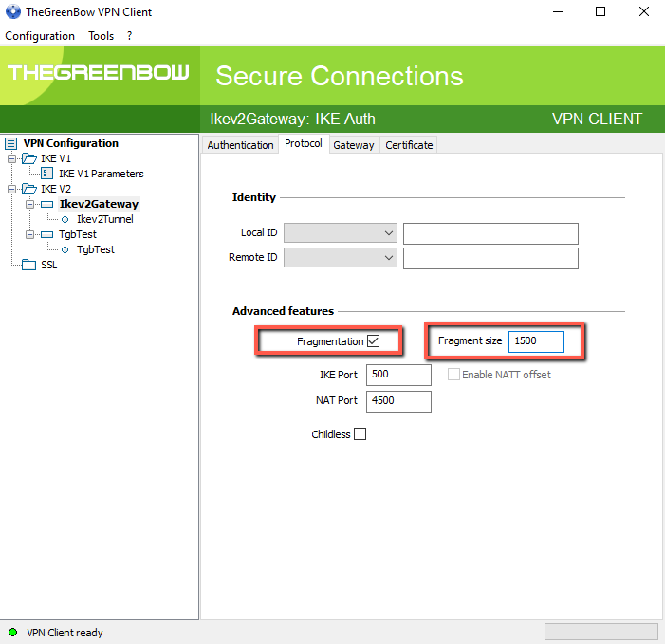The width and height of the screenshot is (665, 644).
Task: Check the Childless checkbox
Action: 360,434
